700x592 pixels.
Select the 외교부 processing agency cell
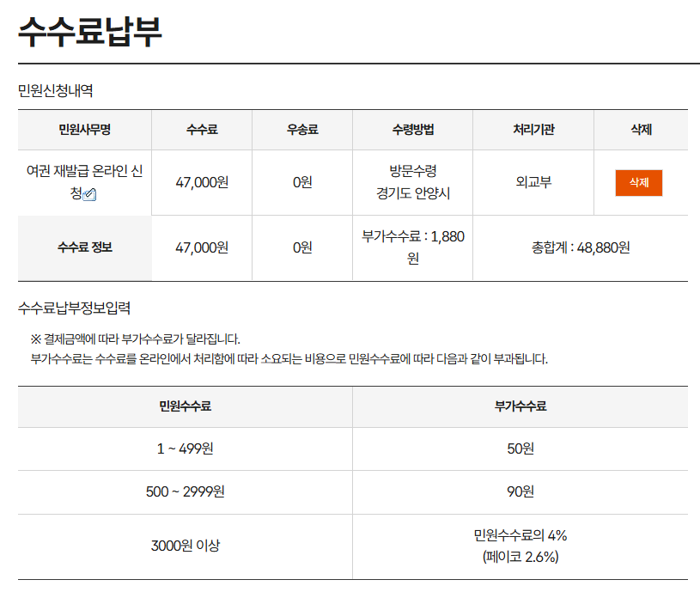532,183
